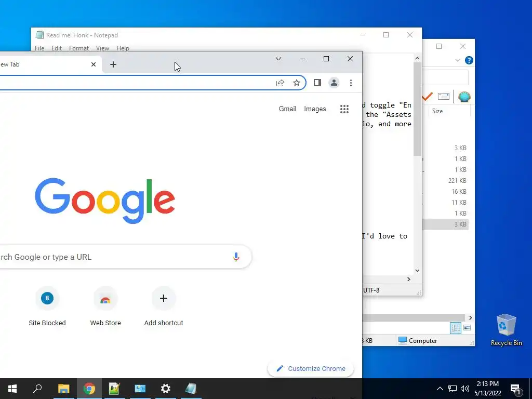
Task: Open the network icon in system tray
Action: point(453,389)
